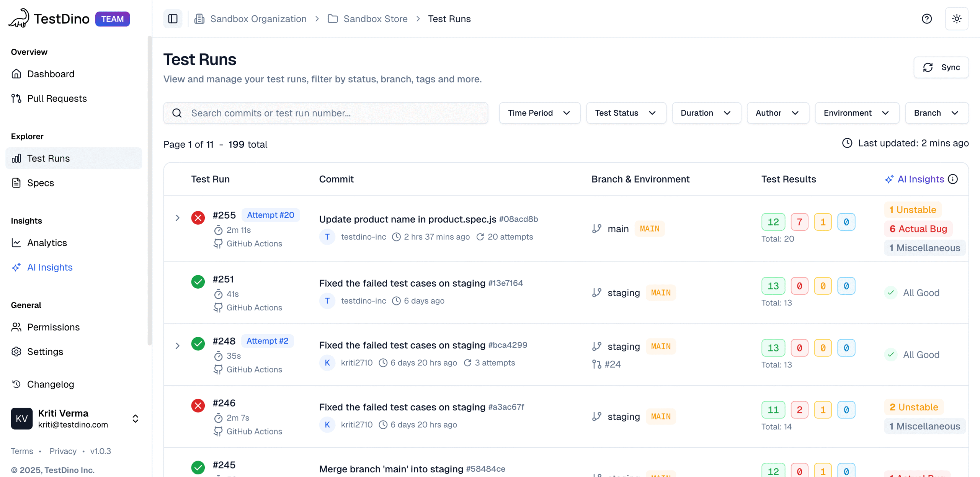Open the Time Period filter dropdown

click(x=539, y=113)
